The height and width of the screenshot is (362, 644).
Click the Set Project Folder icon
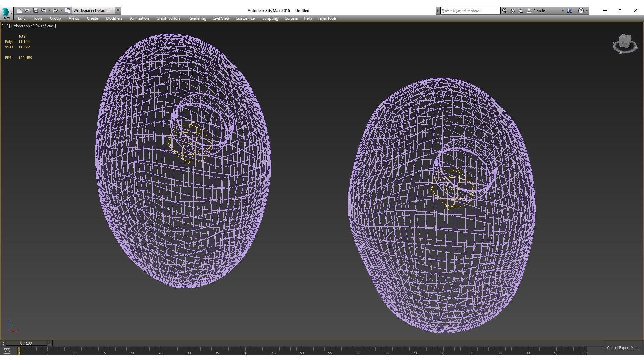(x=67, y=11)
